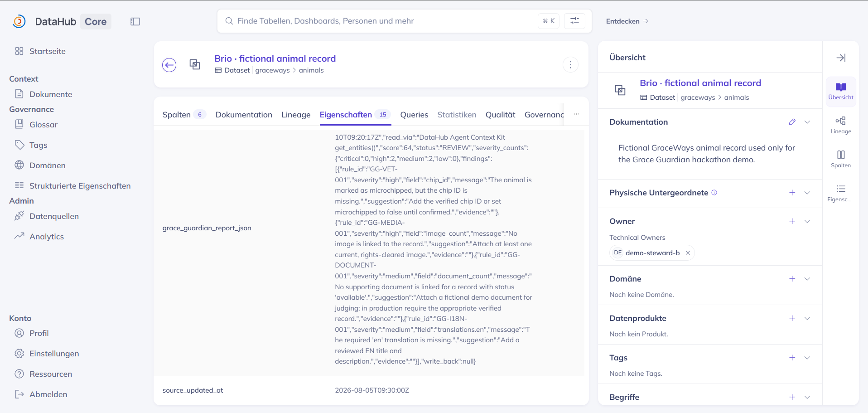Click the Brio title in main header

pos(275,58)
